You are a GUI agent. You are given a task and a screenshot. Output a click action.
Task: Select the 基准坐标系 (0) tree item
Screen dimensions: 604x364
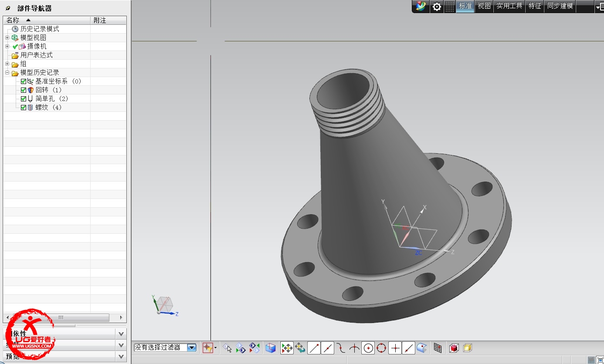58,81
